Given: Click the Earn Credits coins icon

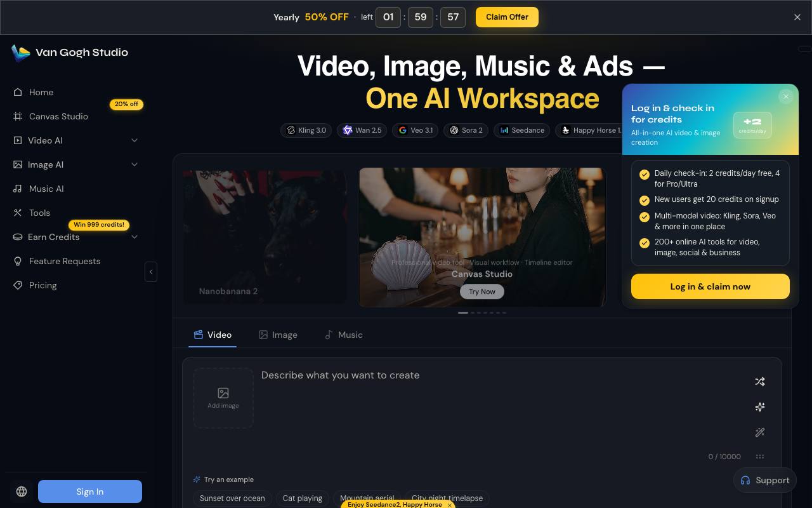Looking at the screenshot, I should (18, 237).
